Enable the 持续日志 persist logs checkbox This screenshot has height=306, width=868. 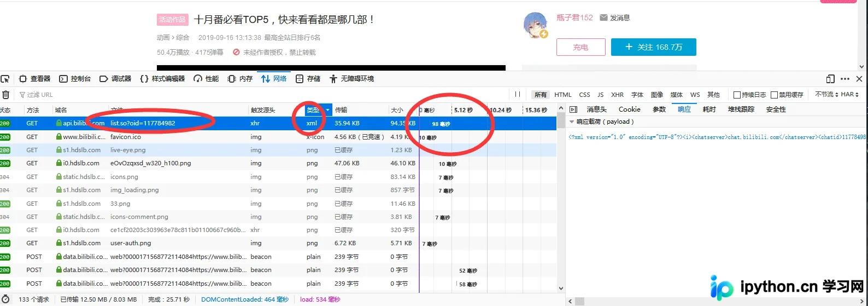[x=737, y=95]
